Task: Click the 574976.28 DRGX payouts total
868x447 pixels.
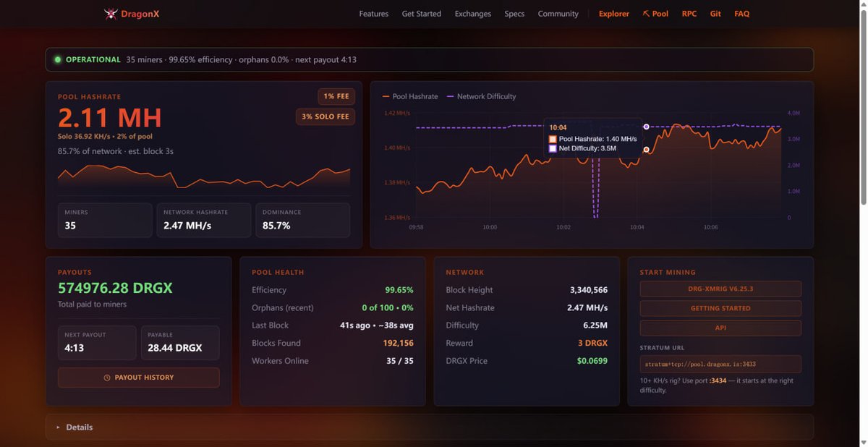Action: click(115, 288)
